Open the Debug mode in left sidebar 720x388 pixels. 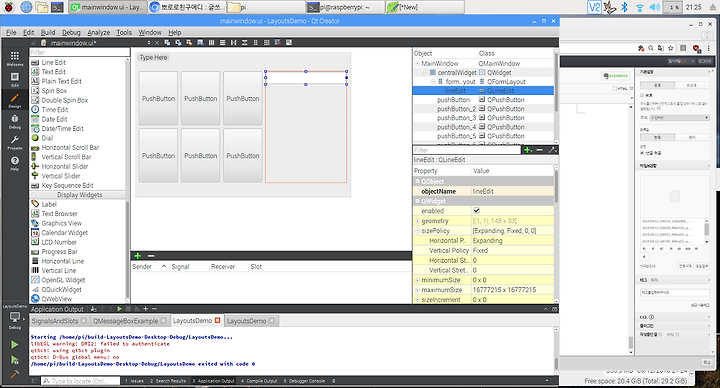coord(15,121)
